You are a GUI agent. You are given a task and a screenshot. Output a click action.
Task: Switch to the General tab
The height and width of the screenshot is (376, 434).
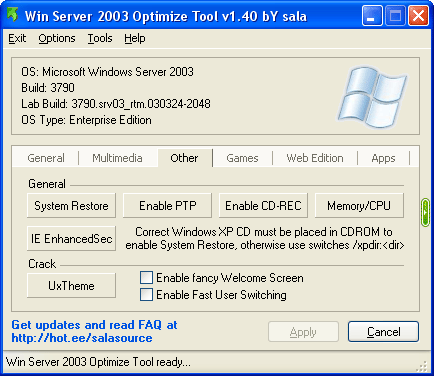(x=46, y=158)
